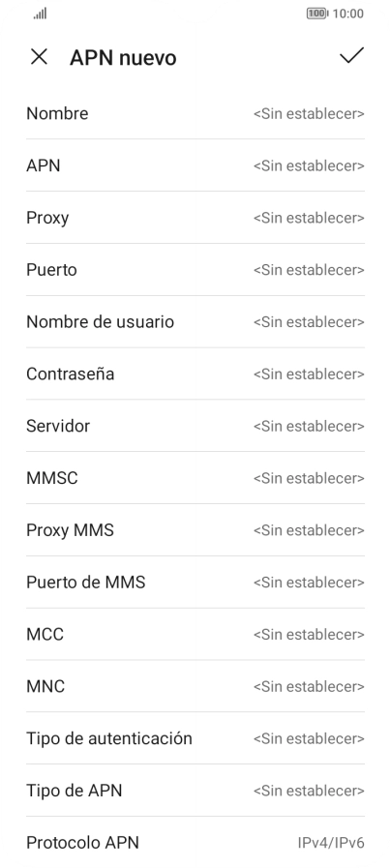The height and width of the screenshot is (868, 391).
Task: Set the Proxy MMS value
Action: click(x=195, y=529)
